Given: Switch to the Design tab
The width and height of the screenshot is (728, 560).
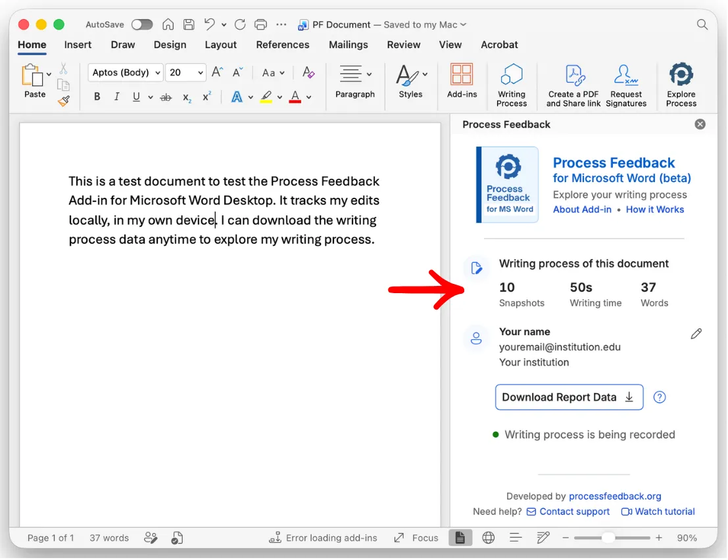Looking at the screenshot, I should pyautogui.click(x=170, y=45).
